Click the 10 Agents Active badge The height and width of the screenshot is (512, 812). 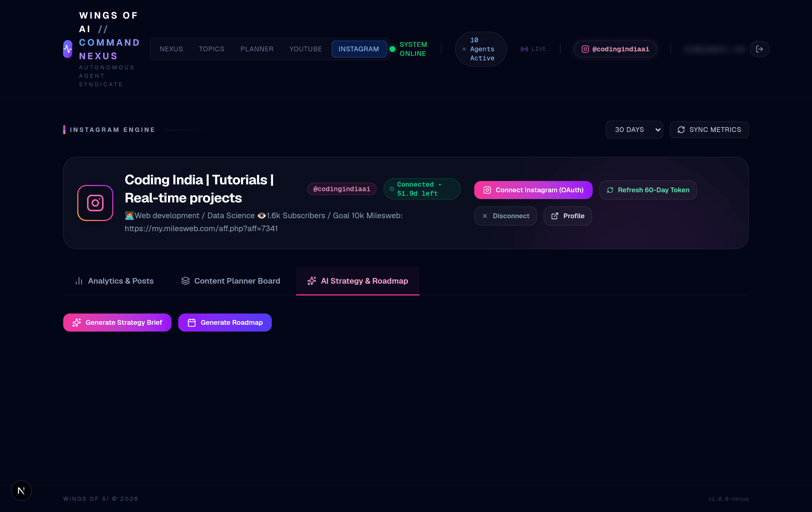[x=481, y=49]
